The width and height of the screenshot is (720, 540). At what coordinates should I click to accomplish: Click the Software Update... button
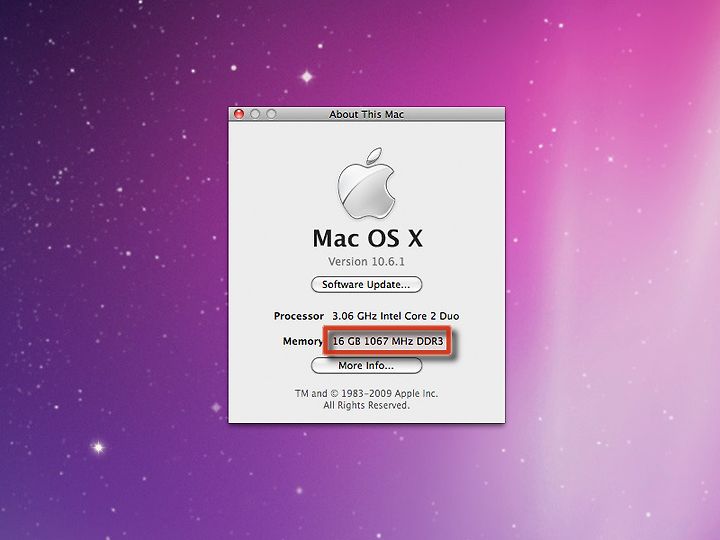pyautogui.click(x=366, y=285)
